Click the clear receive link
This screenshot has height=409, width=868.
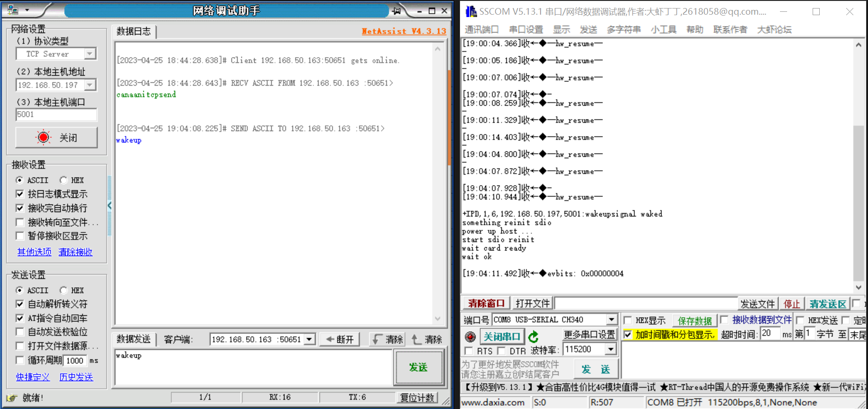tap(75, 252)
